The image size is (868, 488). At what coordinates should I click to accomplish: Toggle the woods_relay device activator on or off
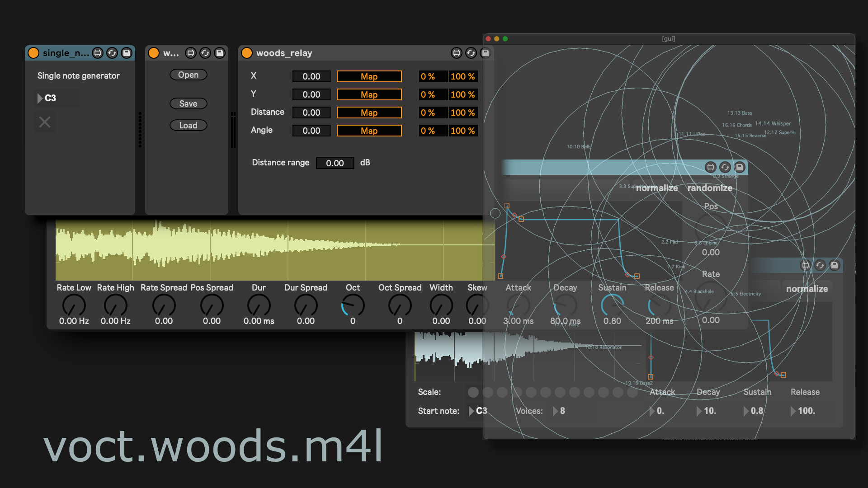247,53
